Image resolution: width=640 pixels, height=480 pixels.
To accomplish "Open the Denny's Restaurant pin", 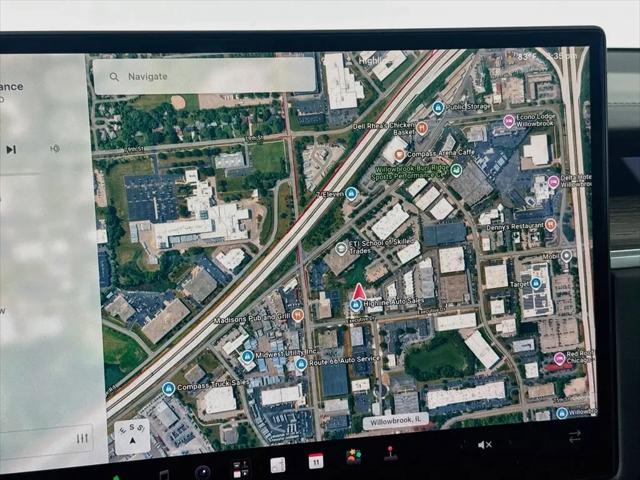I will (550, 224).
